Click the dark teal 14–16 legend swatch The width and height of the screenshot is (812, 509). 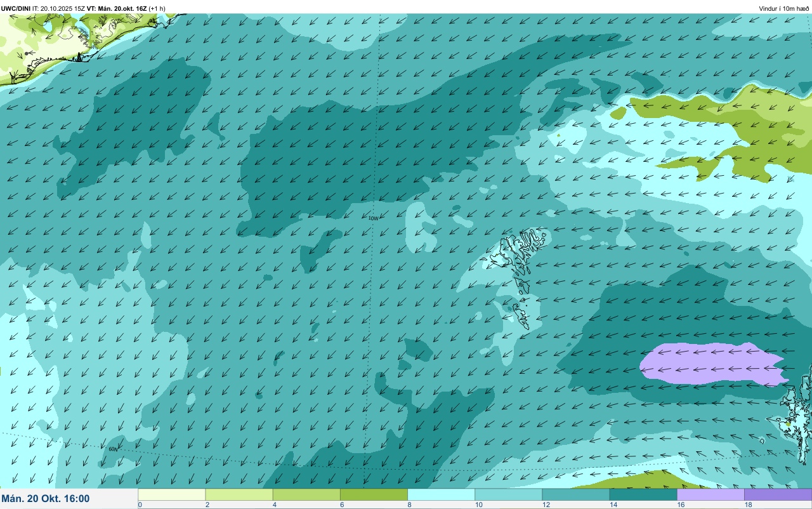pyautogui.click(x=643, y=494)
